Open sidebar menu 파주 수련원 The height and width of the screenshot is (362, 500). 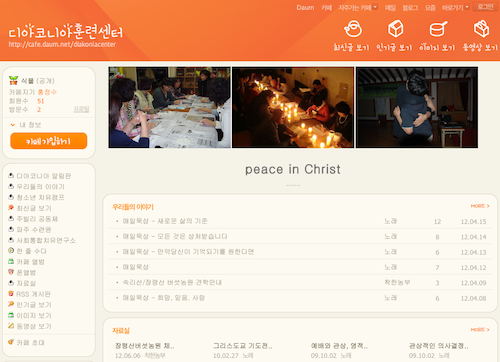[34, 229]
